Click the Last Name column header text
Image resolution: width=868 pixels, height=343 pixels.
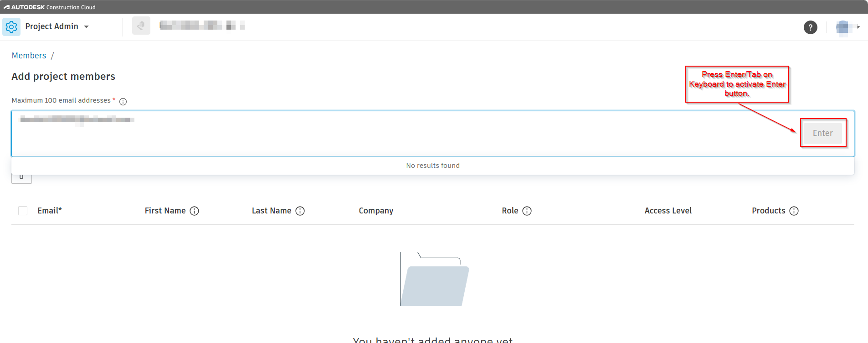[272, 211]
